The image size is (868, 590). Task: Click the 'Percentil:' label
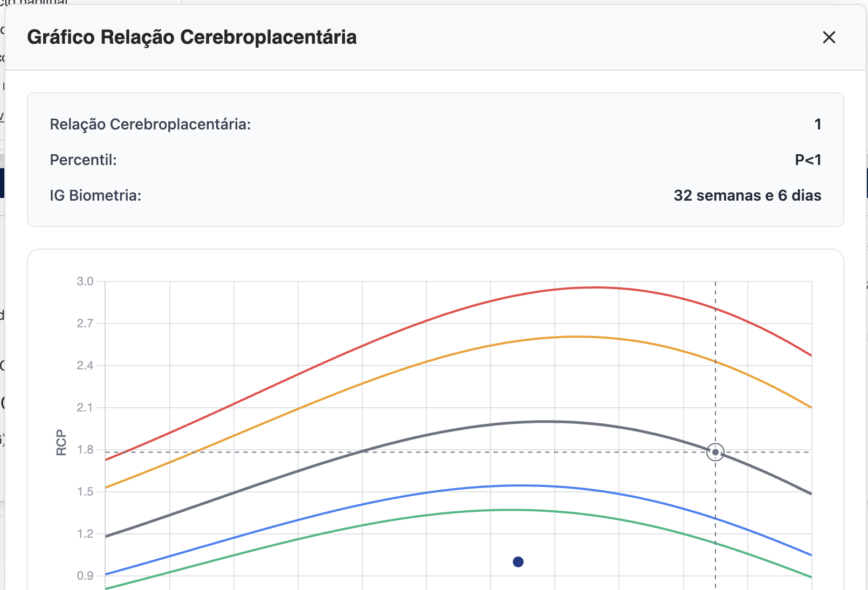click(83, 160)
